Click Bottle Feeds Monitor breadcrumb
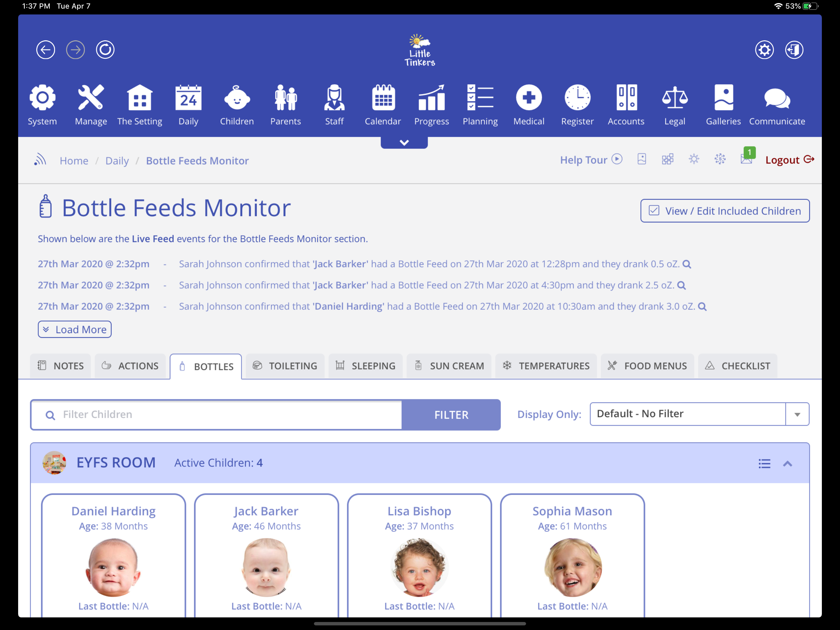The width and height of the screenshot is (840, 630). coord(197,161)
